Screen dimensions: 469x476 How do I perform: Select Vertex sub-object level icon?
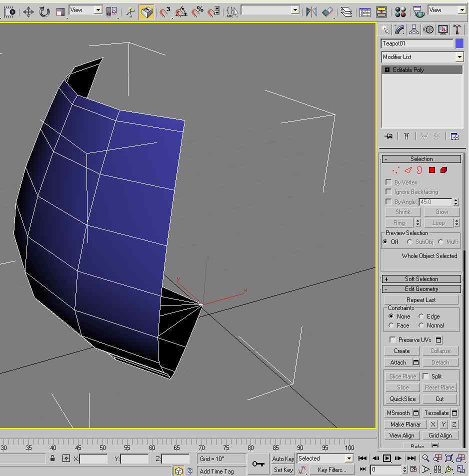pyautogui.click(x=395, y=170)
